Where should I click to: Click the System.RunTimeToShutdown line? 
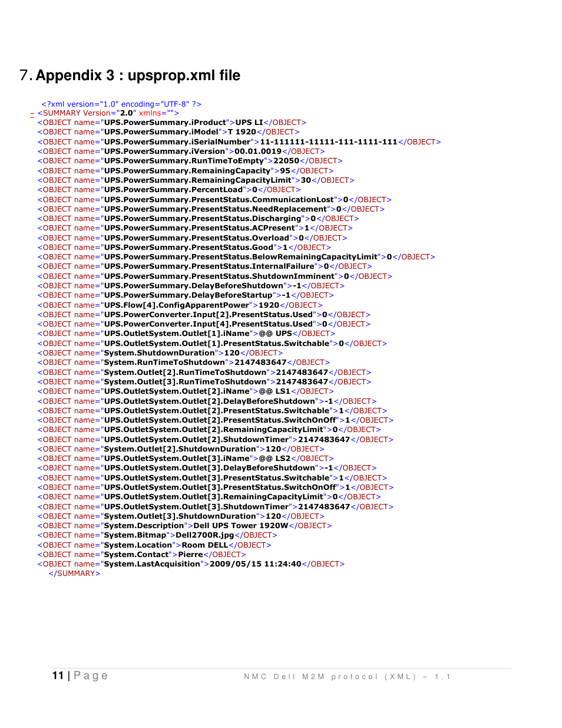[184, 363]
